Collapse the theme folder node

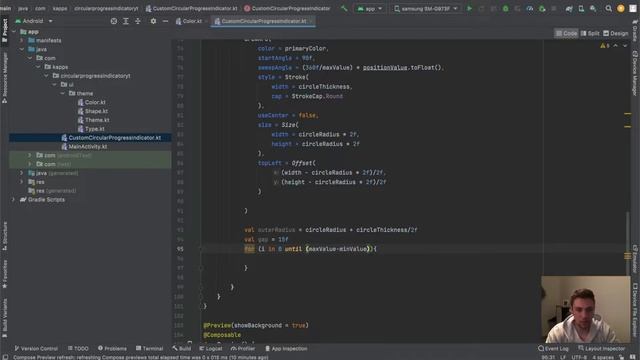(62, 93)
